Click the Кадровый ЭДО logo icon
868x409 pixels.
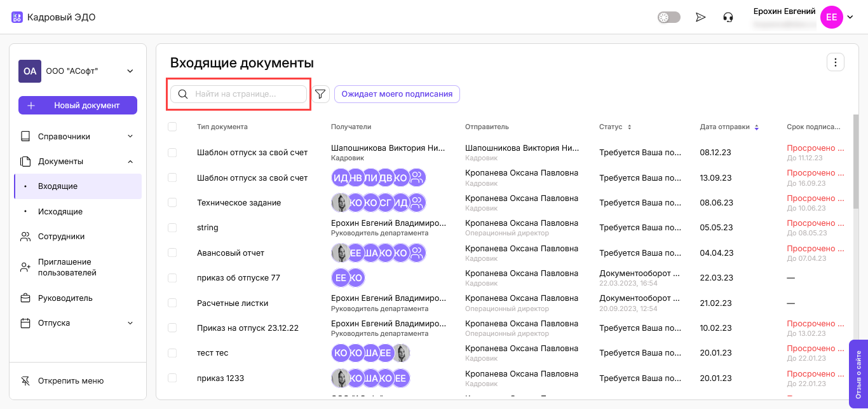point(17,17)
